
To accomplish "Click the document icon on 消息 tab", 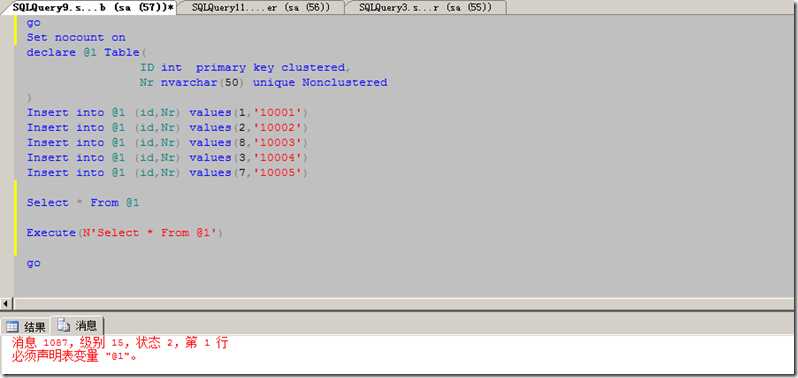I will point(64,325).
